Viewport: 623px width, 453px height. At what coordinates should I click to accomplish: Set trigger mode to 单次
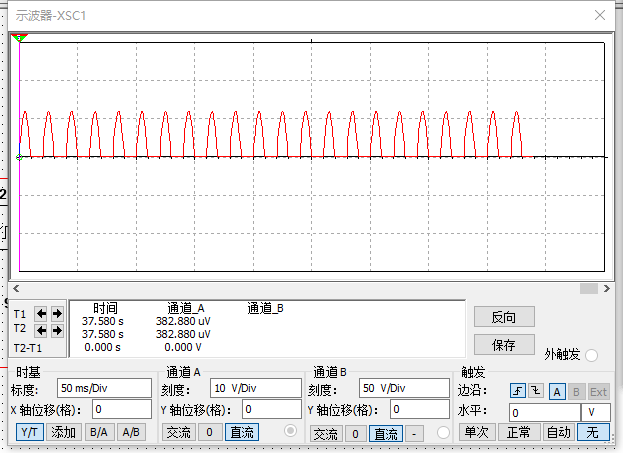tap(477, 432)
